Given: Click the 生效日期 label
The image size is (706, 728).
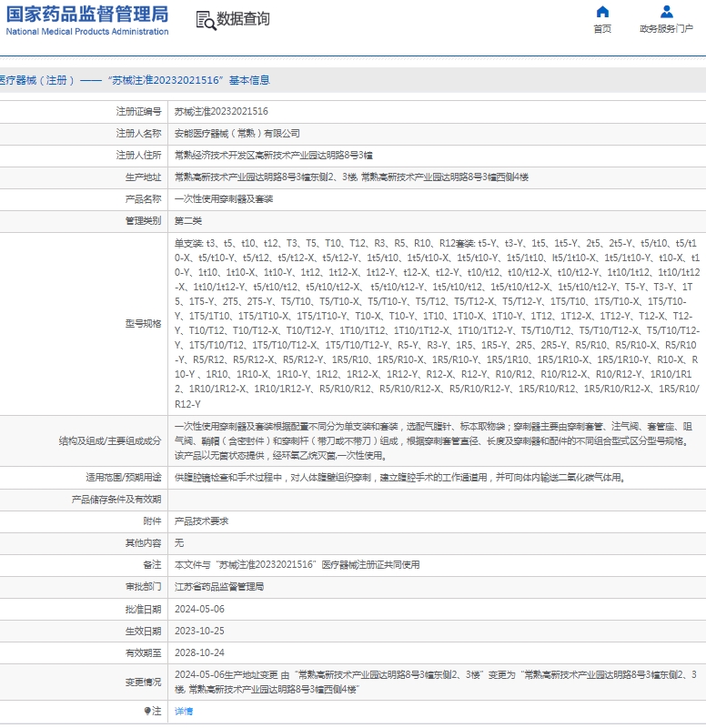Looking at the screenshot, I should (x=143, y=631).
